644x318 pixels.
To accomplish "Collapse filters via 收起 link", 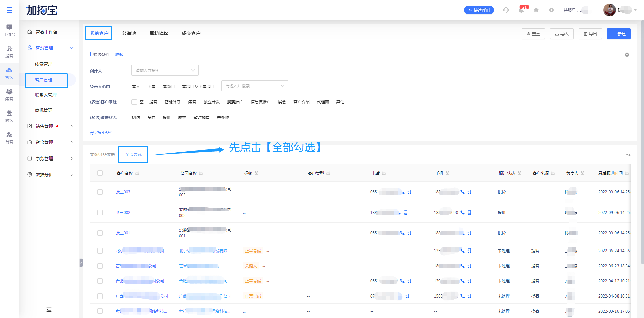I will (119, 55).
